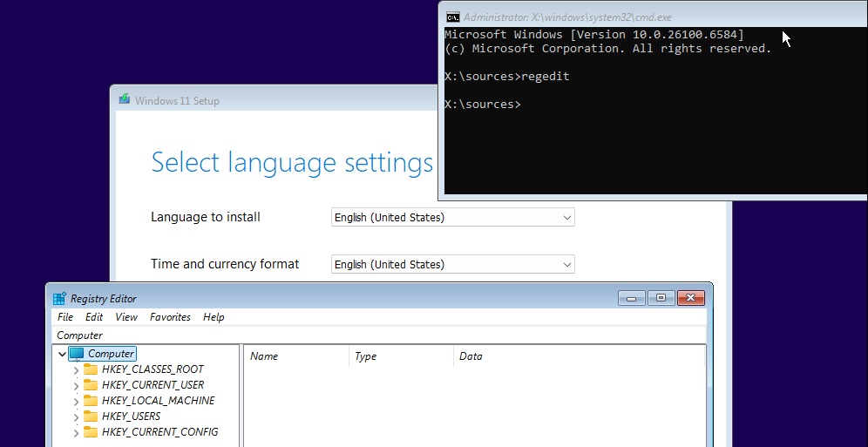
Task: Click the Language to install label
Action: pyautogui.click(x=206, y=217)
